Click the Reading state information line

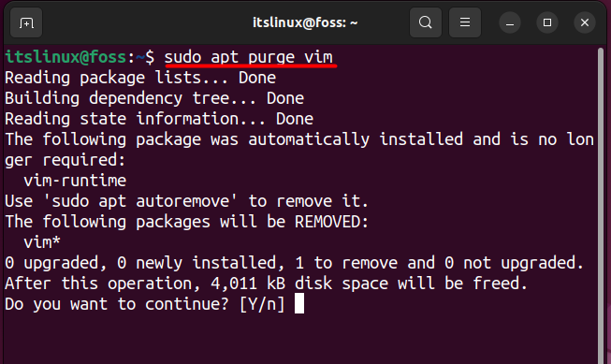point(159,119)
